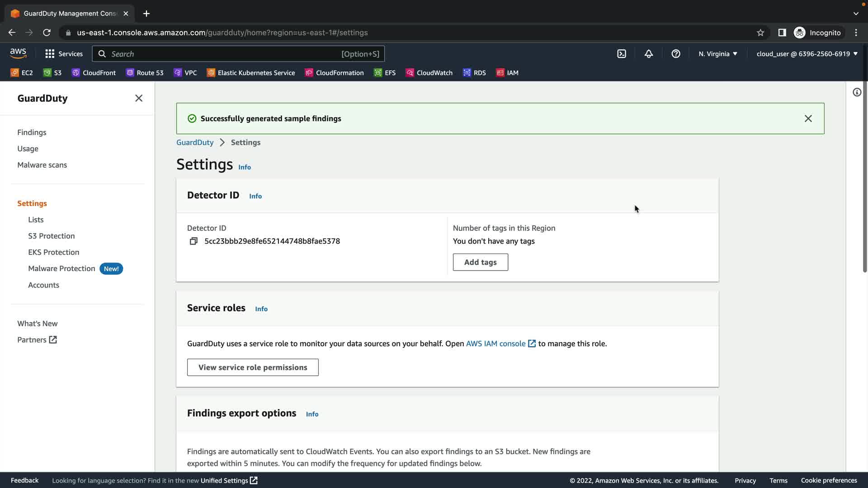This screenshot has width=868, height=488.
Task: Click the help question mark icon
Action: pyautogui.click(x=676, y=54)
